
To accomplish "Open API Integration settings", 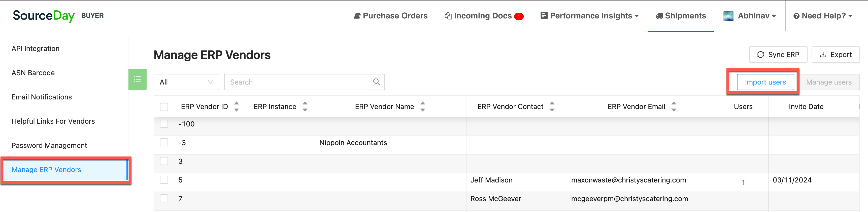I will coord(35,49).
